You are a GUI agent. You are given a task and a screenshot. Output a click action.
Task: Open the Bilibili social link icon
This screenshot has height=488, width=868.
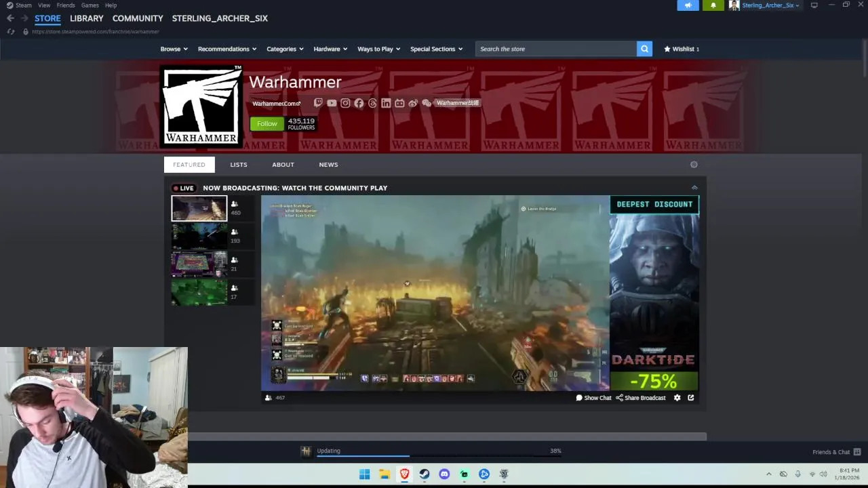point(399,103)
